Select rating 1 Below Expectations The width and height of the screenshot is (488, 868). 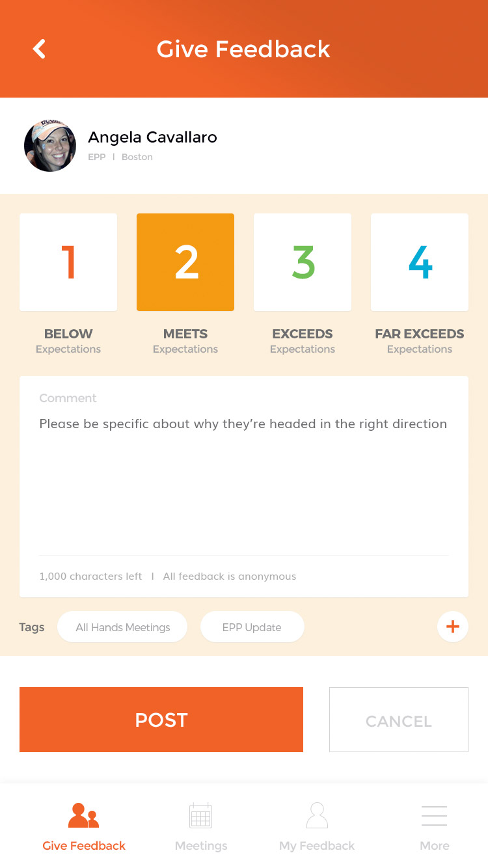point(68,262)
